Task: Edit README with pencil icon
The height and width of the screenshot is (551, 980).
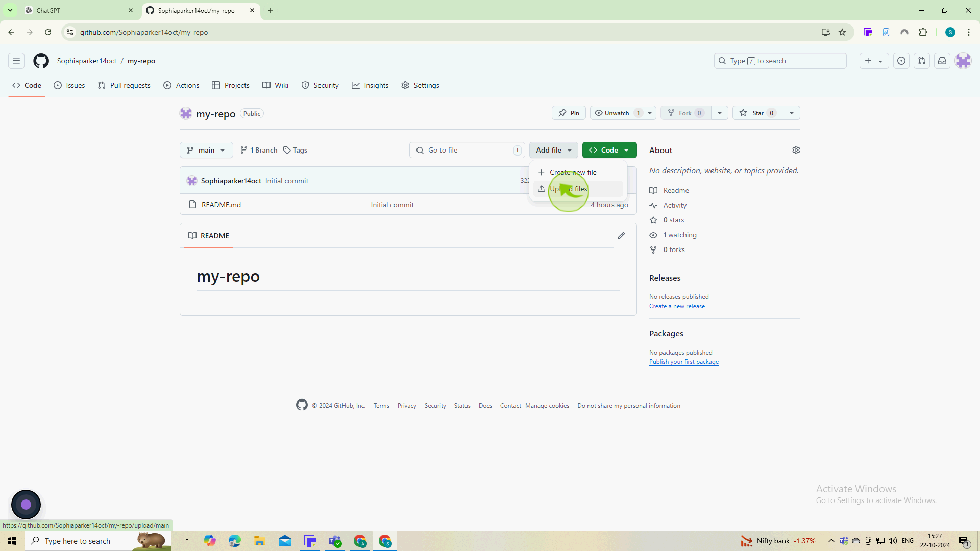Action: [621, 236]
